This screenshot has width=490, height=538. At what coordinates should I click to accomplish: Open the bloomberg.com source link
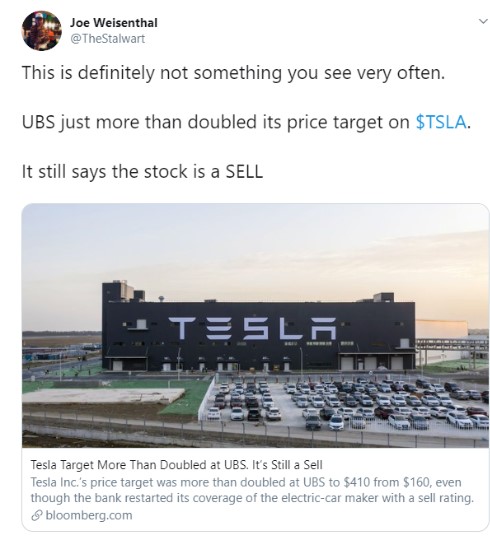point(89,515)
